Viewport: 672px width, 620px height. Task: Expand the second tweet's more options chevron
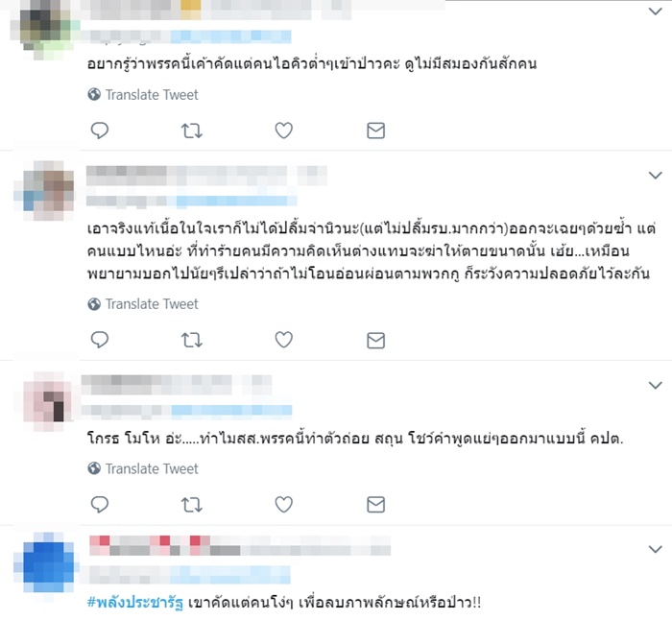656,176
